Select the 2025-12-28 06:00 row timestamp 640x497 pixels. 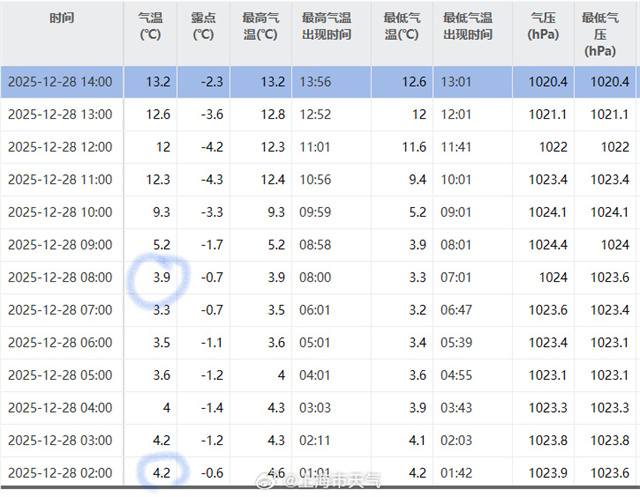(60, 342)
